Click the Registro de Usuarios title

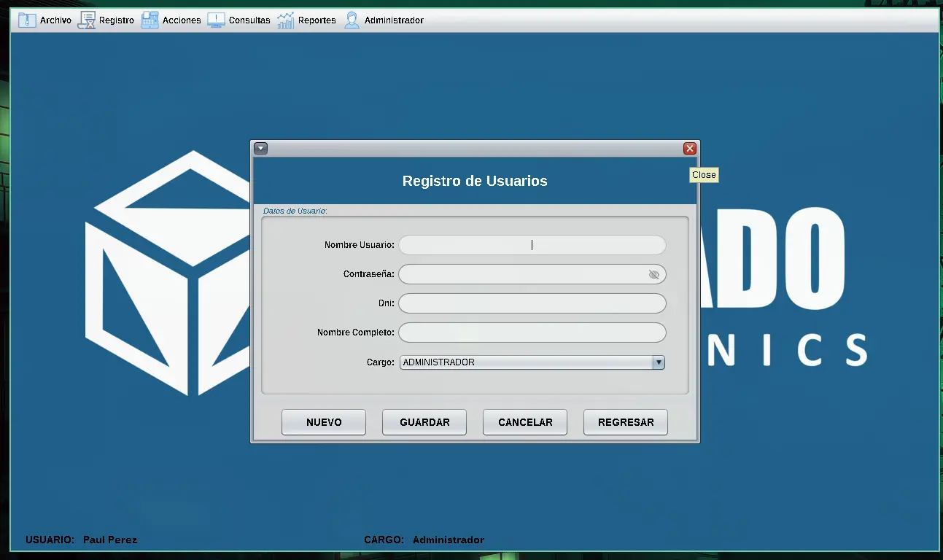tap(475, 181)
